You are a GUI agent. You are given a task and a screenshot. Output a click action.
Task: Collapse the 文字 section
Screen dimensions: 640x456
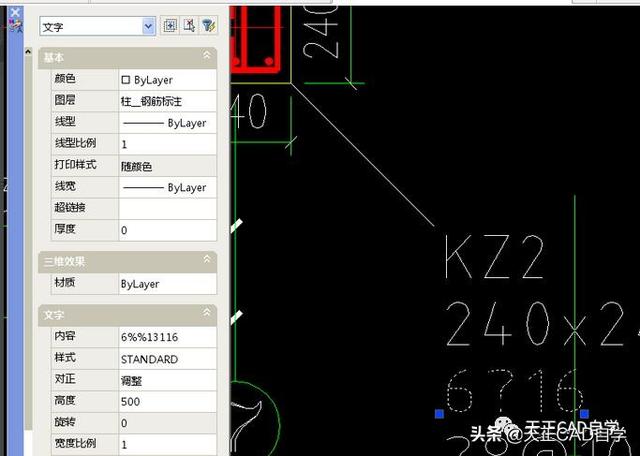[207, 312]
